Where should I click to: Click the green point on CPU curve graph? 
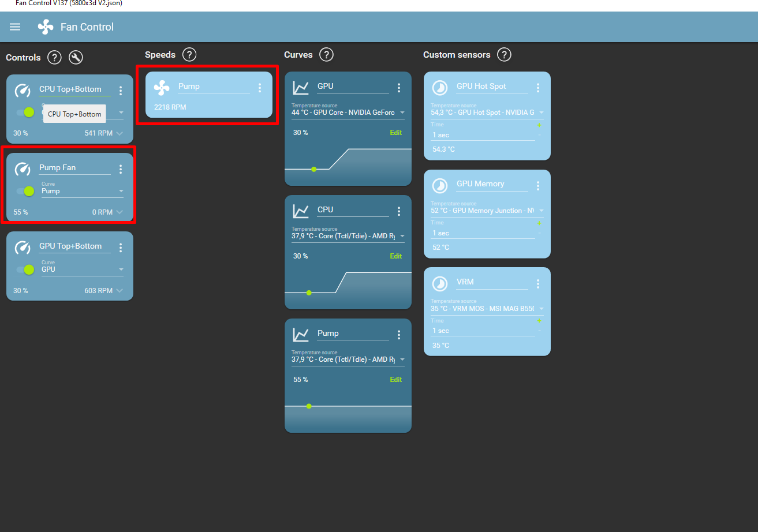(309, 293)
